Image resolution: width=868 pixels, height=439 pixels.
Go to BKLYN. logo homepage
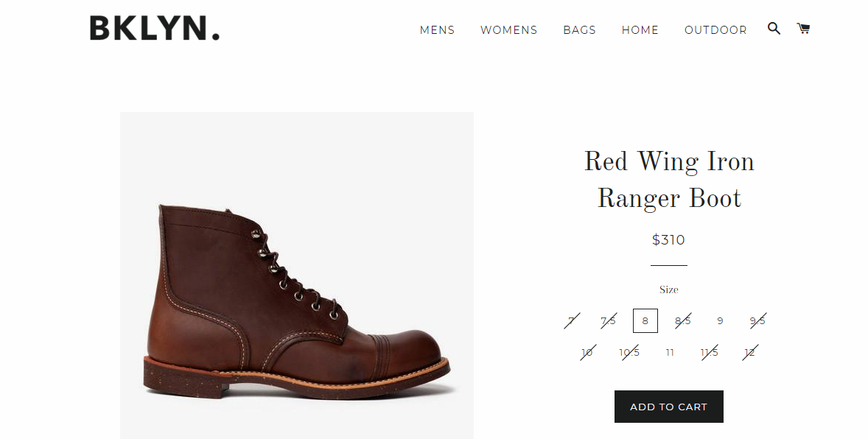click(155, 28)
